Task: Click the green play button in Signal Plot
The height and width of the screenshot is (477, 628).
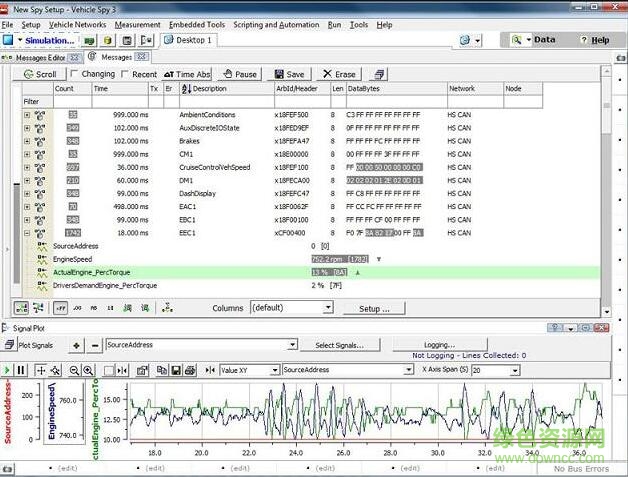Action: pos(7,370)
